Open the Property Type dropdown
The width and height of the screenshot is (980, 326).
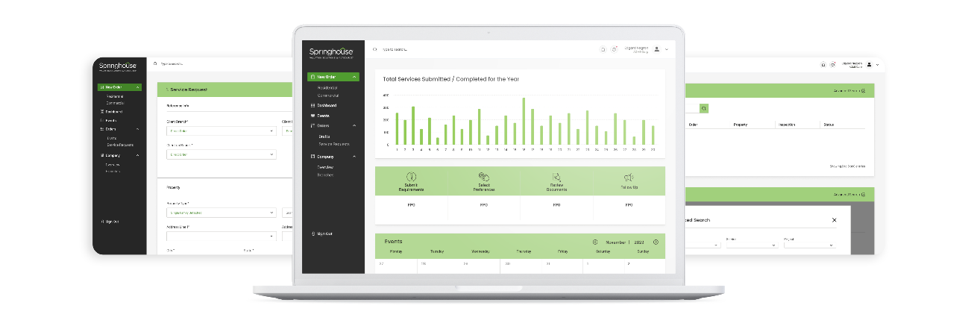(221, 213)
